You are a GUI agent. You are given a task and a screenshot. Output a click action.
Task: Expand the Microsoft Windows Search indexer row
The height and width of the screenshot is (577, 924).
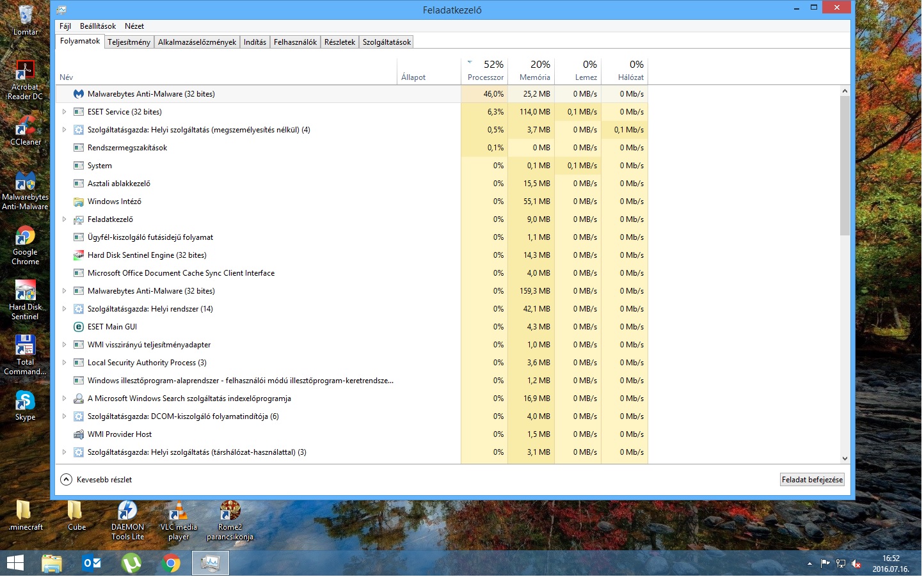(64, 399)
